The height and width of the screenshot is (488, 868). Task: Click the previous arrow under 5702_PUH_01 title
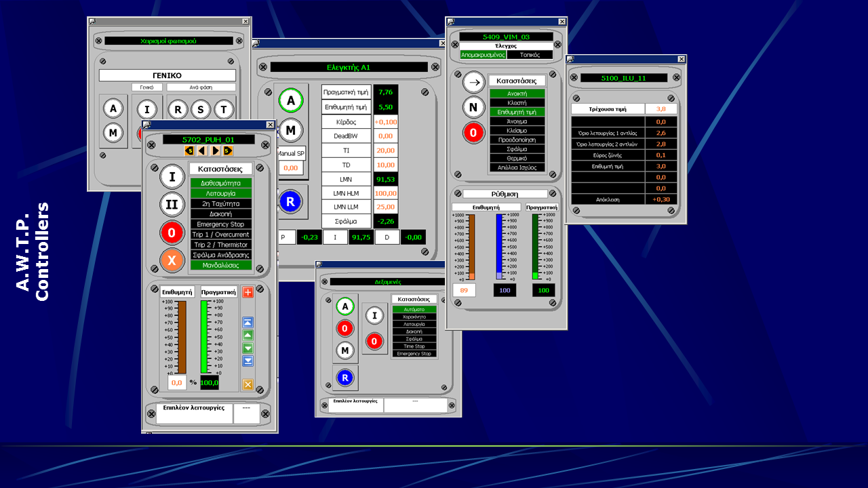click(x=202, y=150)
